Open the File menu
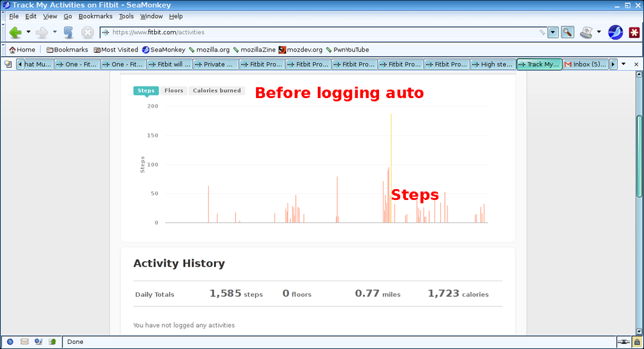The width and height of the screenshot is (644, 349). (14, 16)
